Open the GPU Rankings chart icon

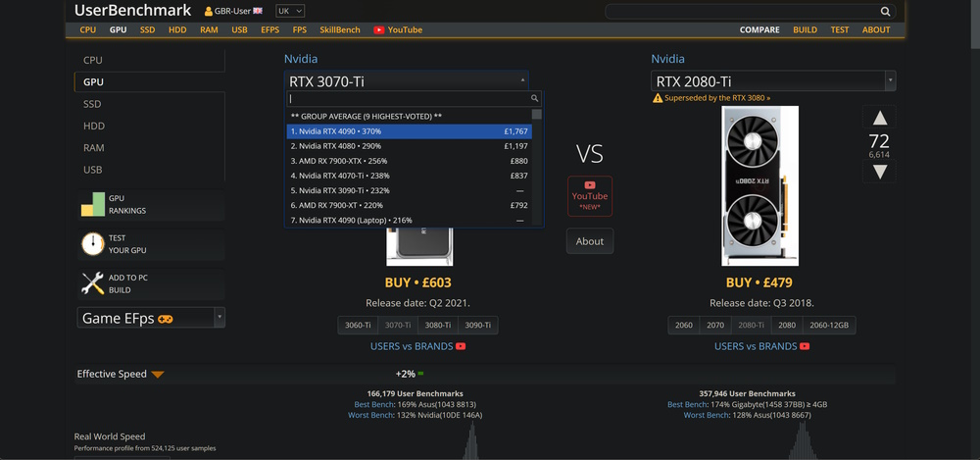tap(92, 205)
